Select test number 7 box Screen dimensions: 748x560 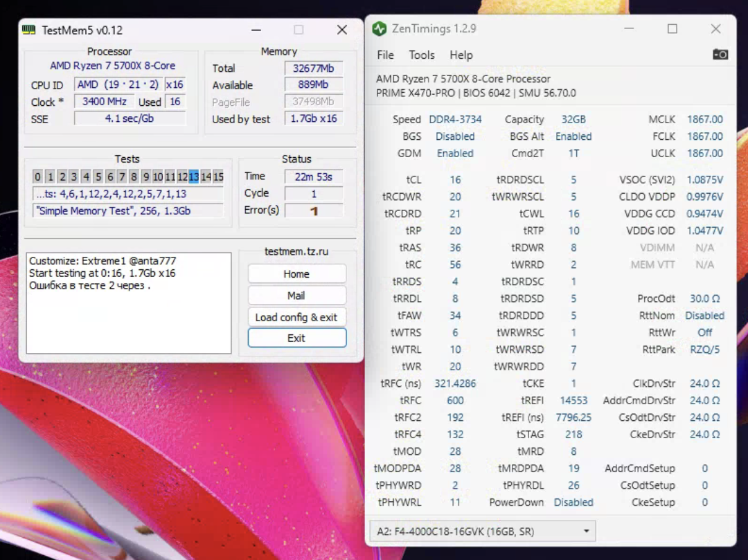coord(122,177)
